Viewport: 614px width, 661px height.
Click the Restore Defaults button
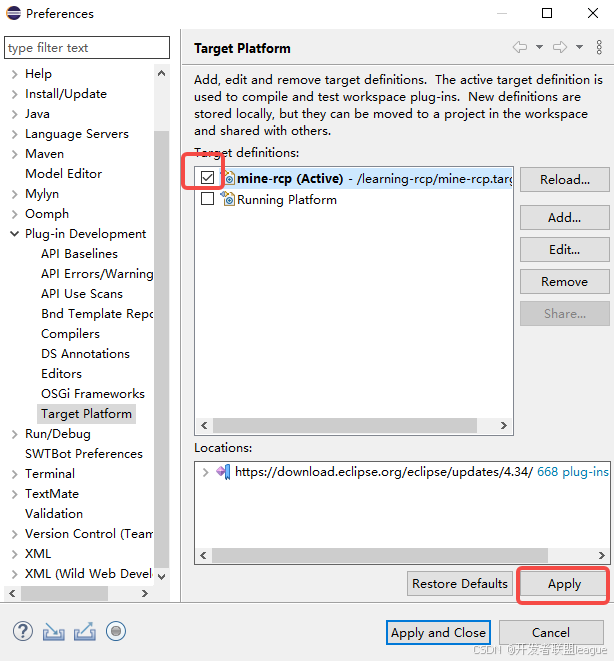click(460, 584)
